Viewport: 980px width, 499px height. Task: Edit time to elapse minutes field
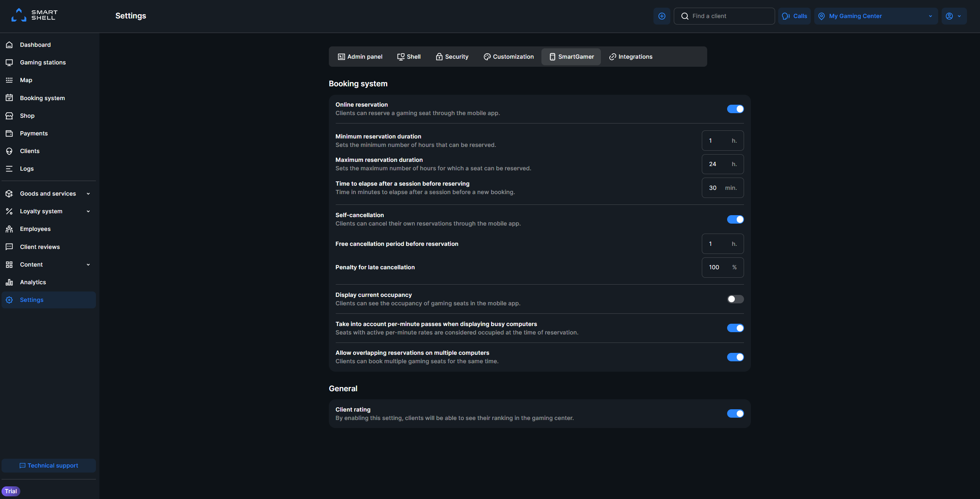coord(723,188)
